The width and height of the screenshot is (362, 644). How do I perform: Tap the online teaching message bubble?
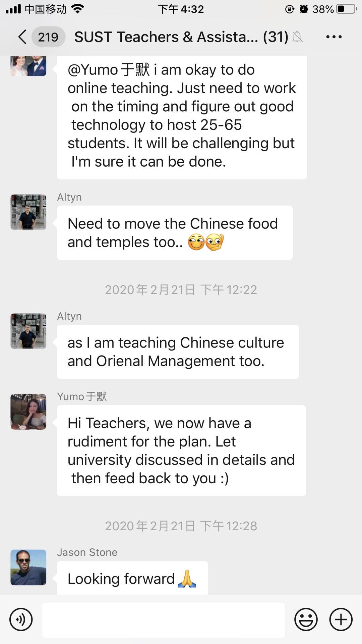[x=182, y=116]
